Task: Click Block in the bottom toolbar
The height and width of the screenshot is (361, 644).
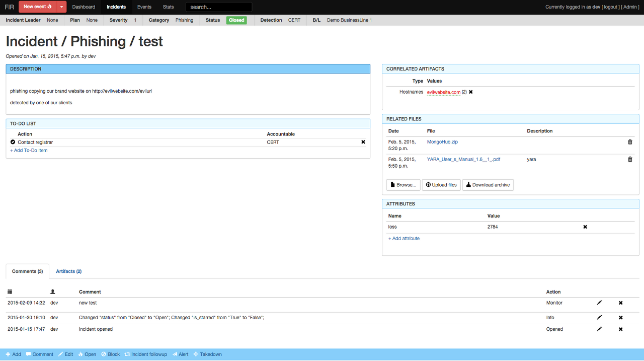Action: coord(111,354)
